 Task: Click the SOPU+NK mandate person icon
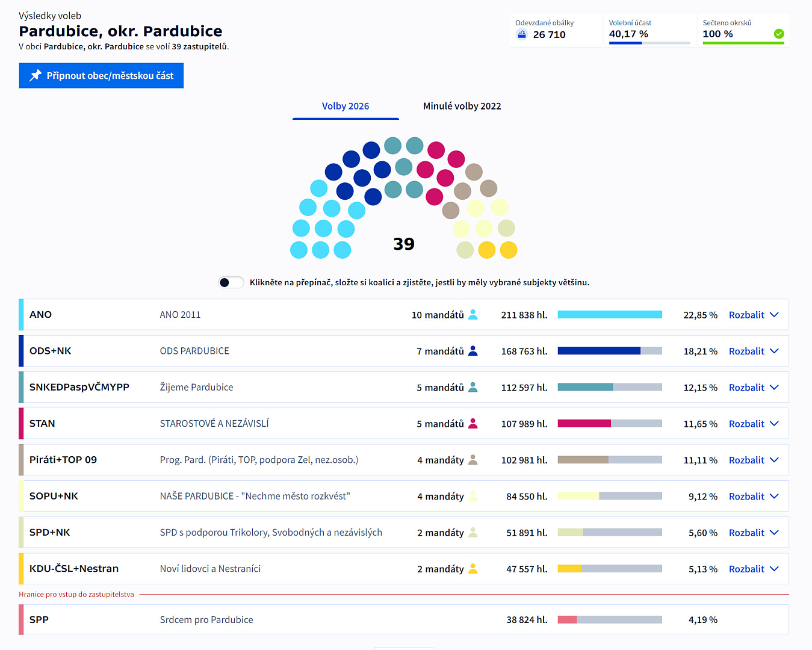click(x=473, y=496)
